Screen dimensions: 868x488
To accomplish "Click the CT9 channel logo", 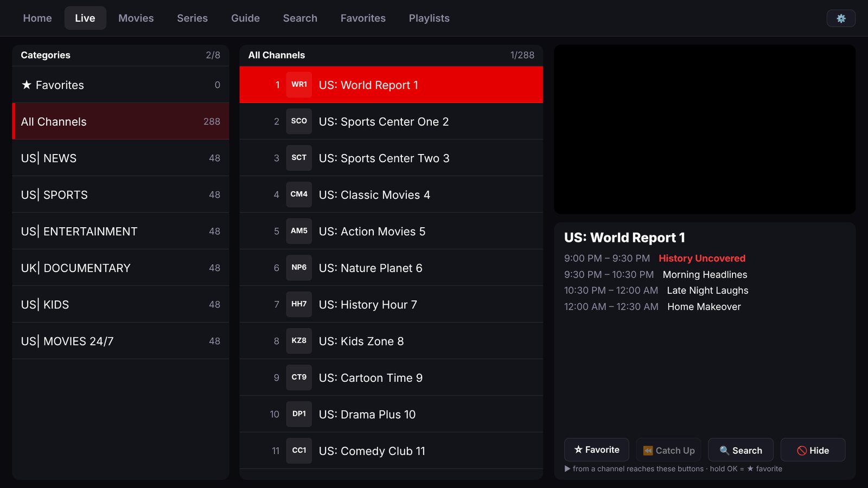I will (299, 377).
